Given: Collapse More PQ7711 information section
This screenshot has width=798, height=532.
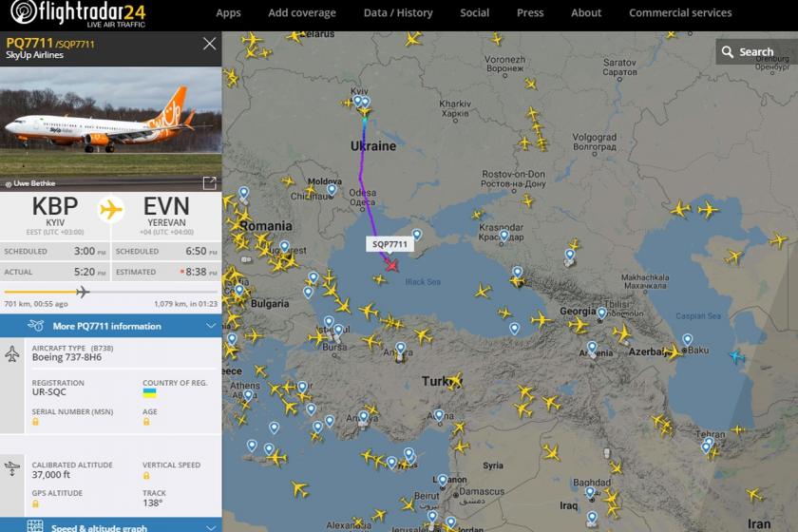Looking at the screenshot, I should point(111,326).
